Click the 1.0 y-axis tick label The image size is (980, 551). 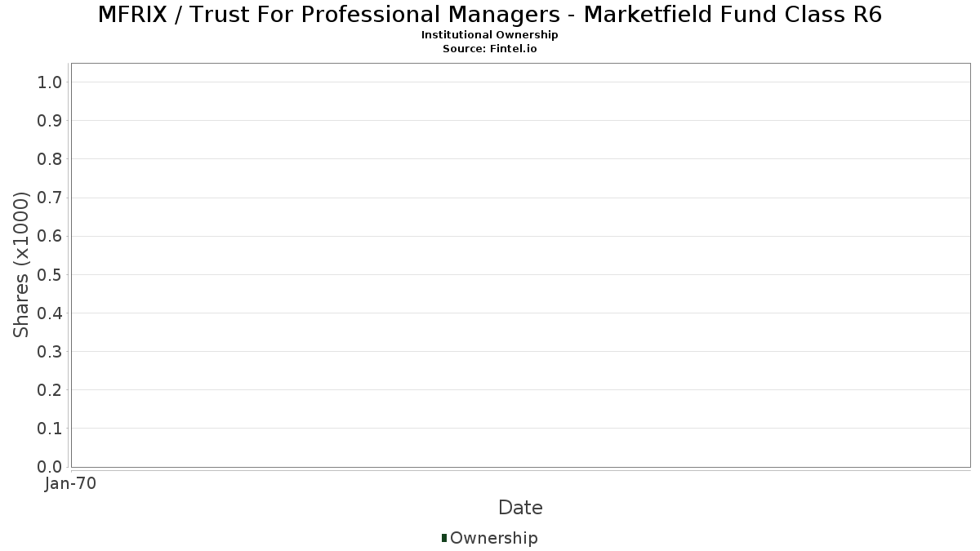click(x=50, y=82)
